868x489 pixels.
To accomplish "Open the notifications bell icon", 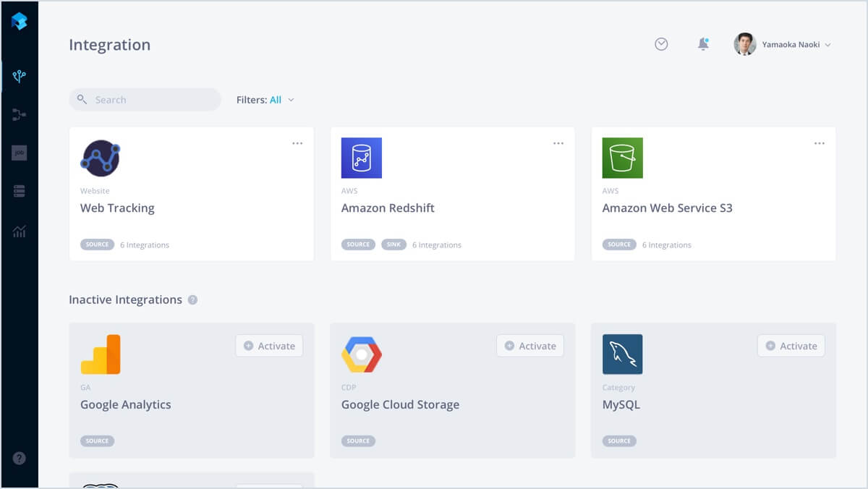I will [x=703, y=44].
